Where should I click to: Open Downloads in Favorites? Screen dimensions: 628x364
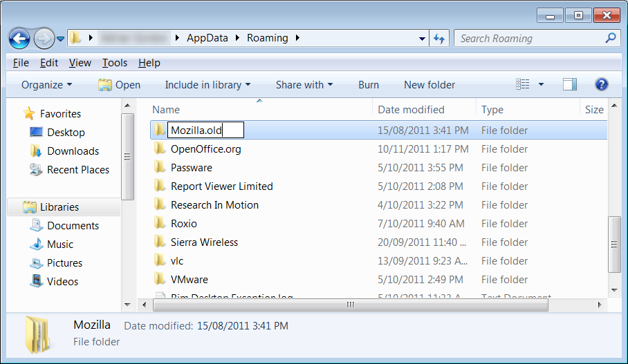[73, 151]
